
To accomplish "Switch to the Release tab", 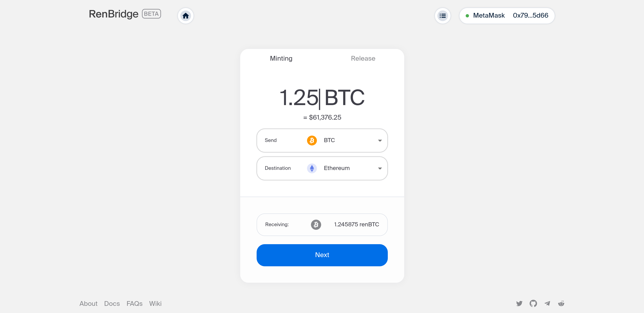I will (x=363, y=58).
